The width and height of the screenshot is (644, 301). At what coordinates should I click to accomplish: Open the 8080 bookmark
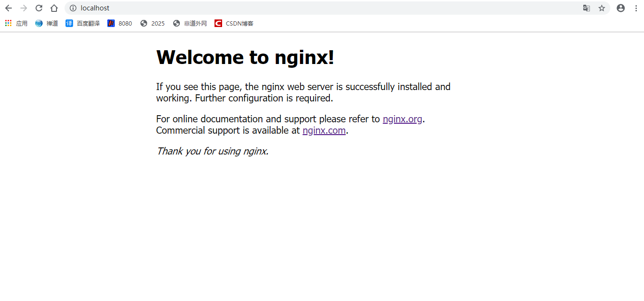[x=120, y=23]
